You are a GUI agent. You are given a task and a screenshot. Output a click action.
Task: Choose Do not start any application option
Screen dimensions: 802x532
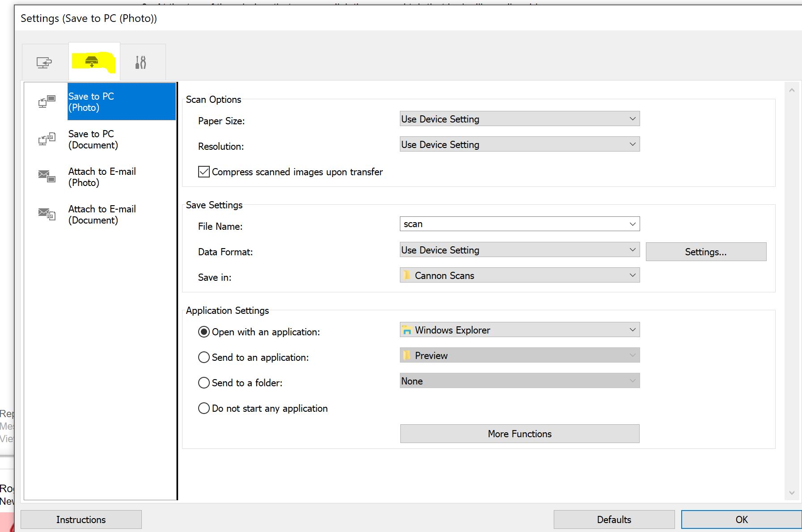click(x=204, y=408)
